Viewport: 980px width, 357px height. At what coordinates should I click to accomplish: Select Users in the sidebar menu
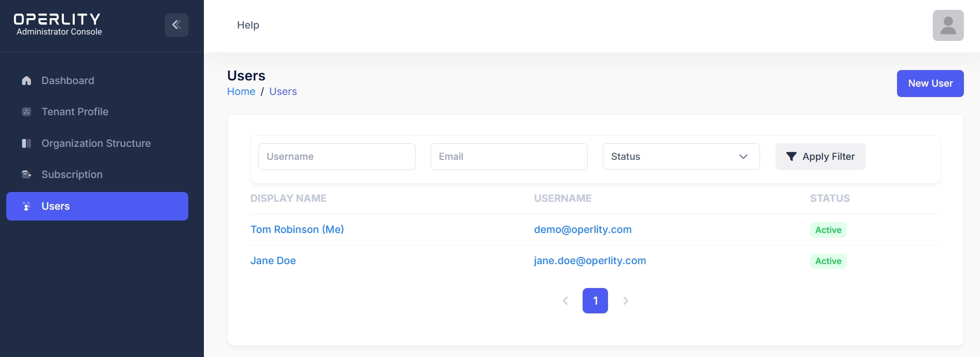[97, 206]
